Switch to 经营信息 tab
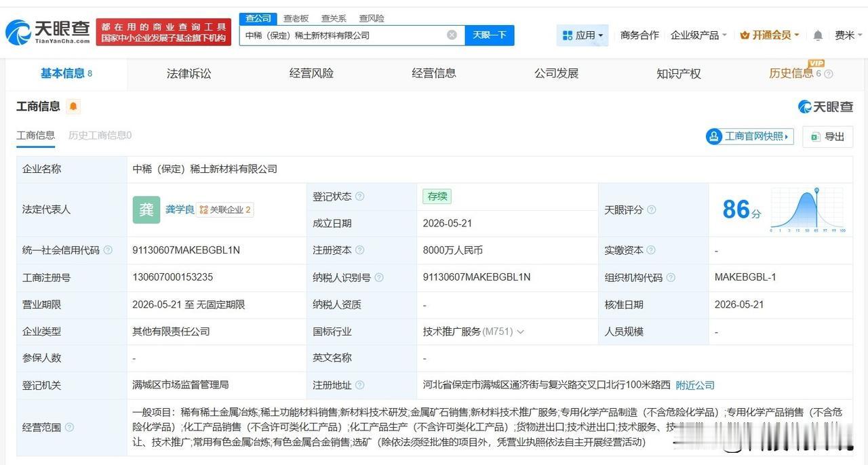This screenshot has width=868, height=465. pos(434,73)
